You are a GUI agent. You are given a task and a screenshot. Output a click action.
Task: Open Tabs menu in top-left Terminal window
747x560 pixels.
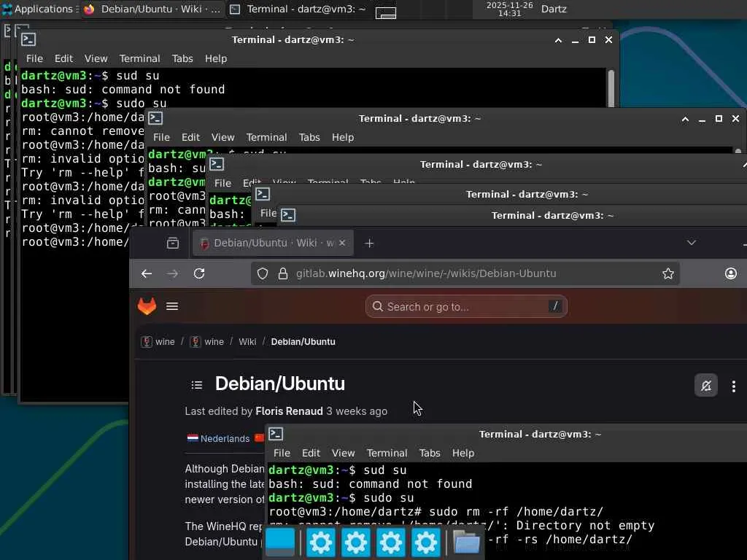(182, 58)
